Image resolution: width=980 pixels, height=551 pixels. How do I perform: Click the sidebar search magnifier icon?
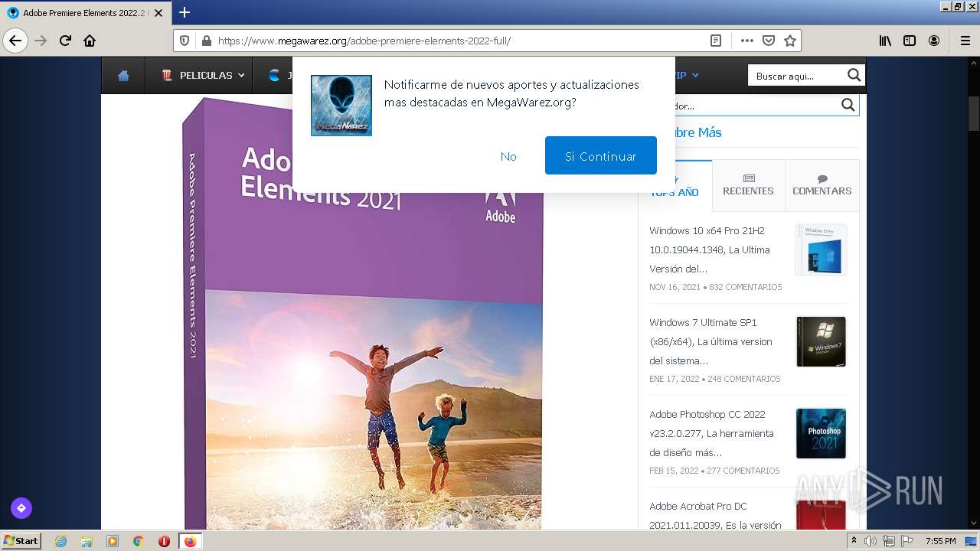pos(848,105)
